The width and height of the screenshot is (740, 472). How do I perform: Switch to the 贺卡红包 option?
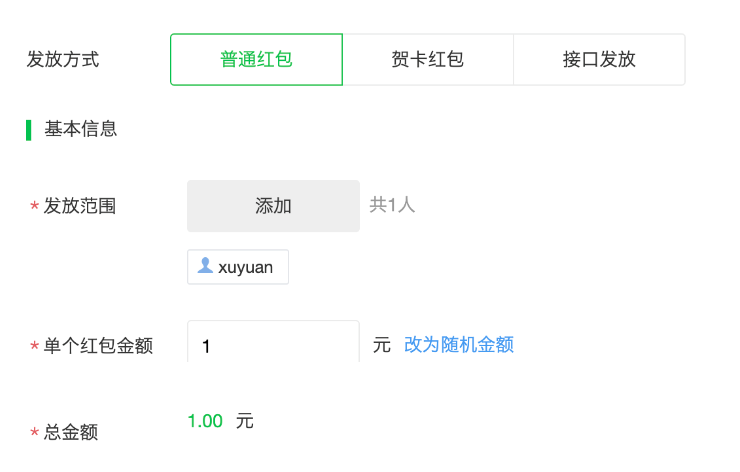[x=428, y=59]
